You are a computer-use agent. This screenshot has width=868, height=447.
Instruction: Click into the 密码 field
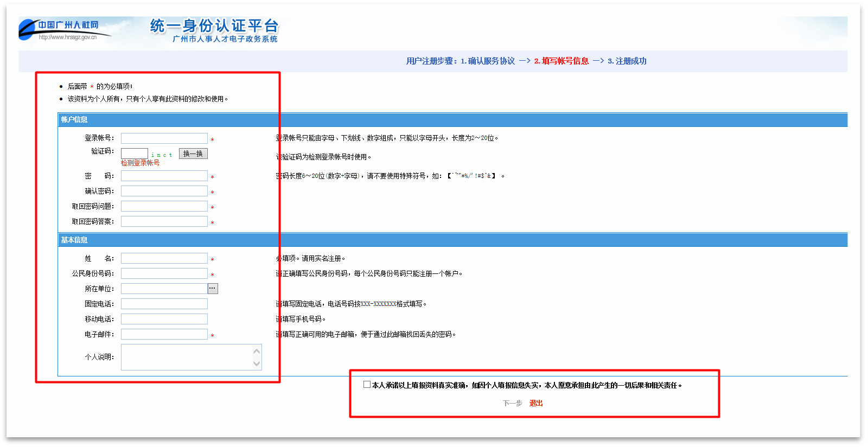click(x=164, y=176)
